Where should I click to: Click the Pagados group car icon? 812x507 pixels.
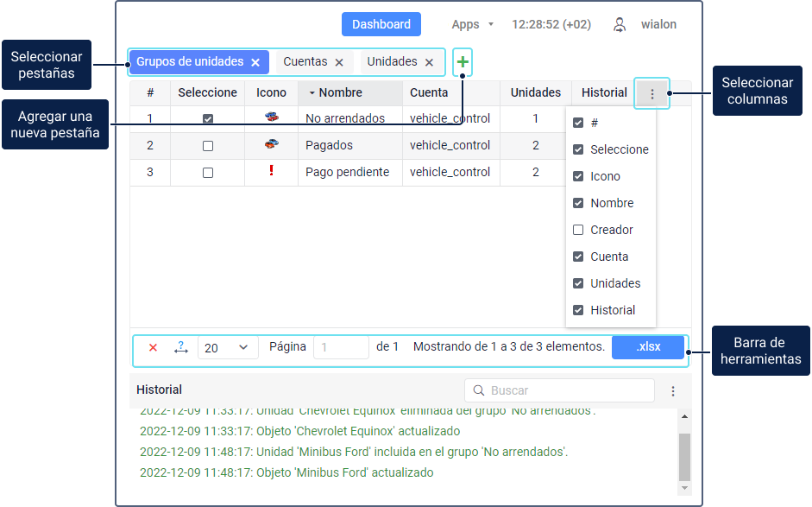[x=271, y=144]
